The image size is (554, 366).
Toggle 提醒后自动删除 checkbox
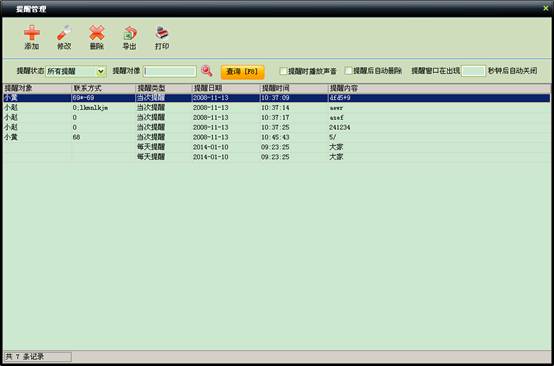[x=348, y=71]
